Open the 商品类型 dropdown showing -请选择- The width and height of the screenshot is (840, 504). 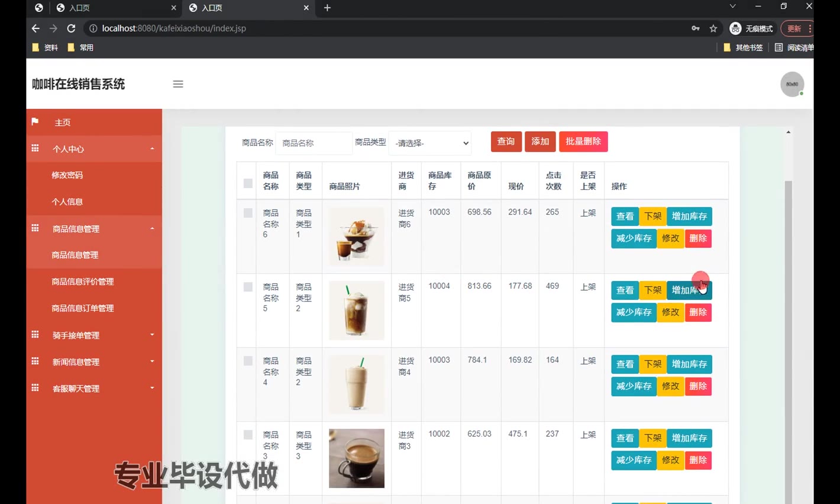pos(430,143)
